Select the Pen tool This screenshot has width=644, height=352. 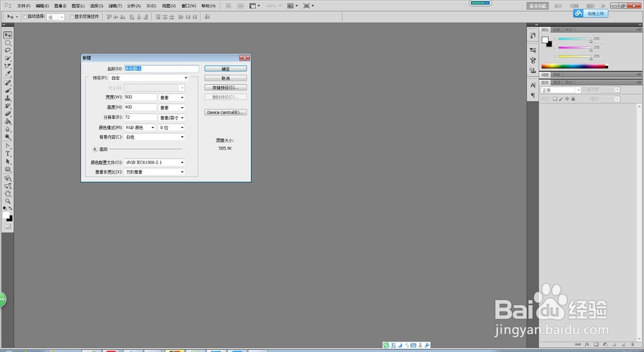[8, 146]
